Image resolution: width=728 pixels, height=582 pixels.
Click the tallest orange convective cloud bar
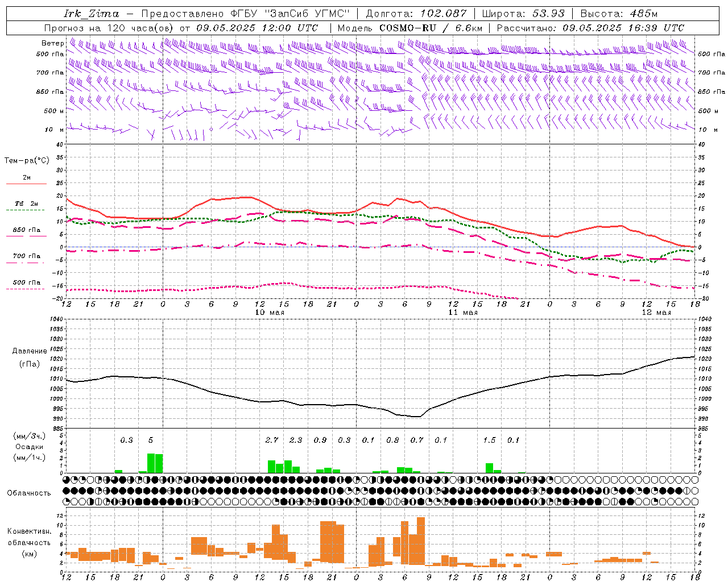pyautogui.click(x=421, y=541)
